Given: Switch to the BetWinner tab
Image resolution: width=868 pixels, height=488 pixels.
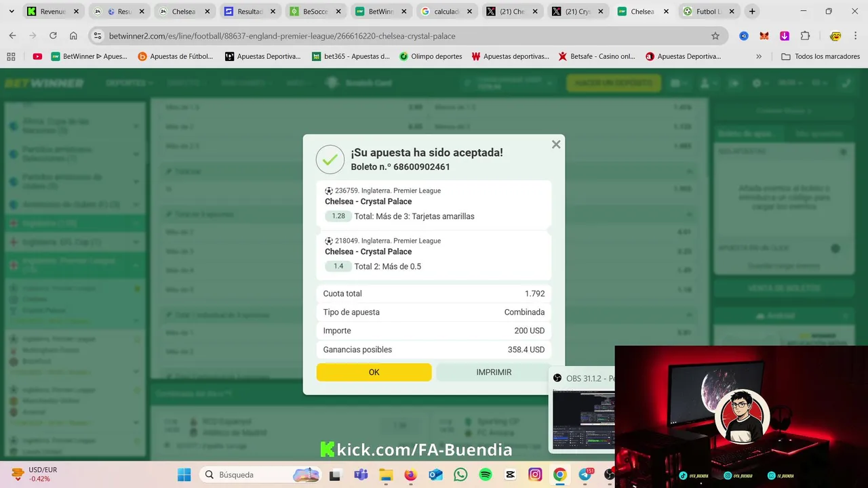Looking at the screenshot, I should pyautogui.click(x=380, y=12).
